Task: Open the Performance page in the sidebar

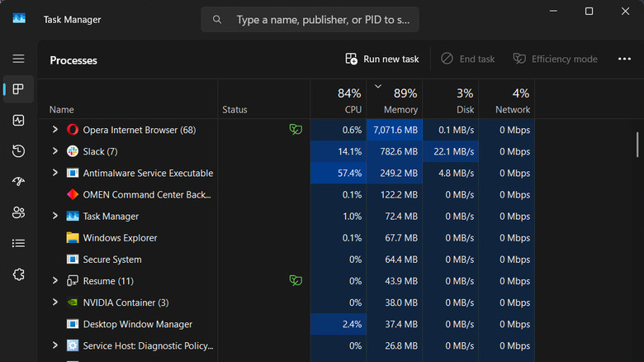Action: point(18,121)
